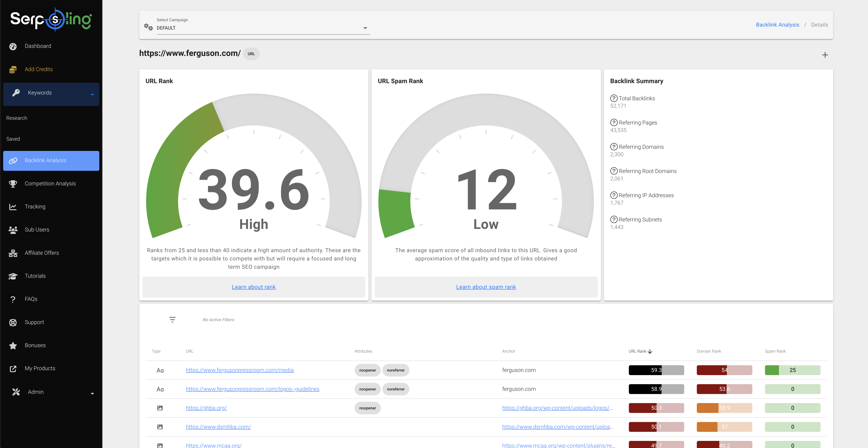The height and width of the screenshot is (448, 868).
Task: Click the Referring Domains help icon
Action: click(614, 147)
